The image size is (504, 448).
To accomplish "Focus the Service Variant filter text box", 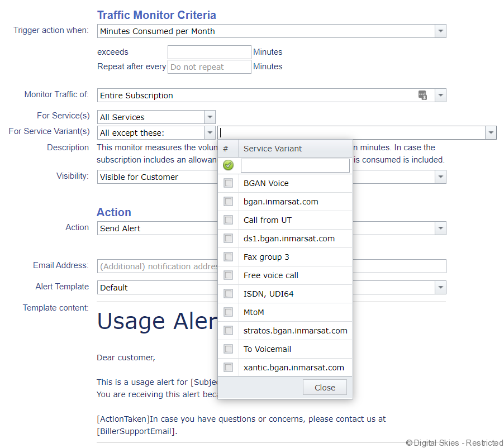I will pyautogui.click(x=295, y=165).
